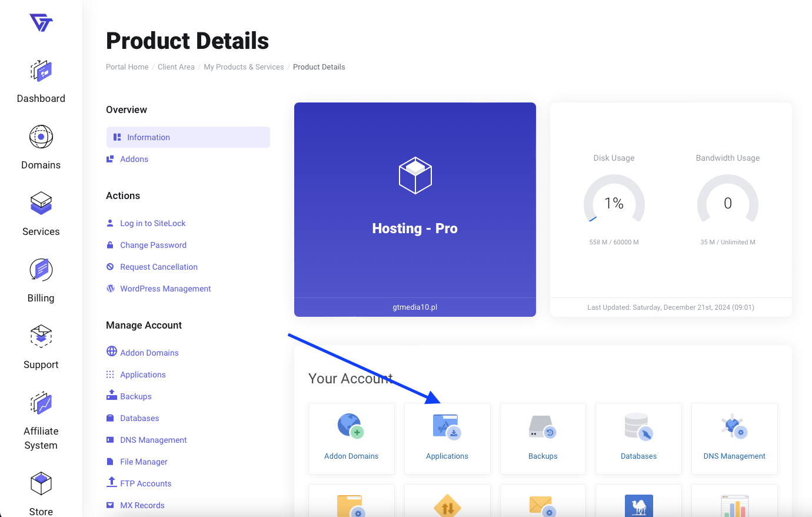812x517 pixels.
Task: Click the Dashboard menu label
Action: point(41,98)
